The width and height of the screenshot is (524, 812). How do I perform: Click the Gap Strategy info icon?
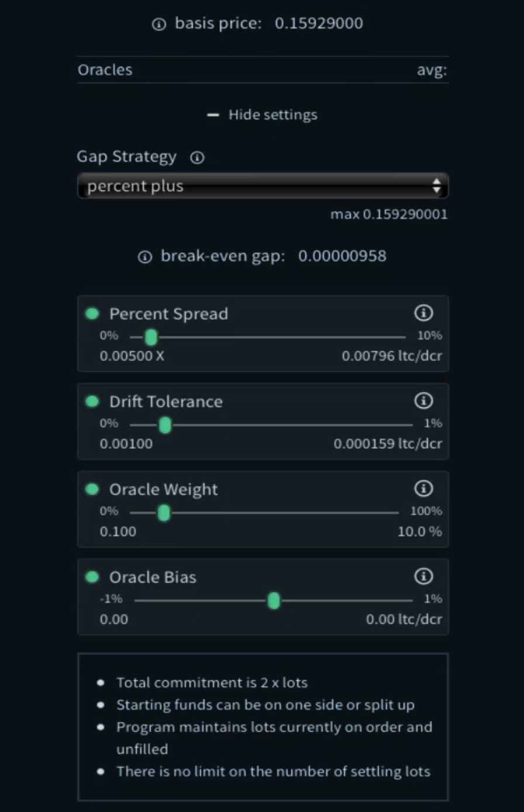click(198, 157)
